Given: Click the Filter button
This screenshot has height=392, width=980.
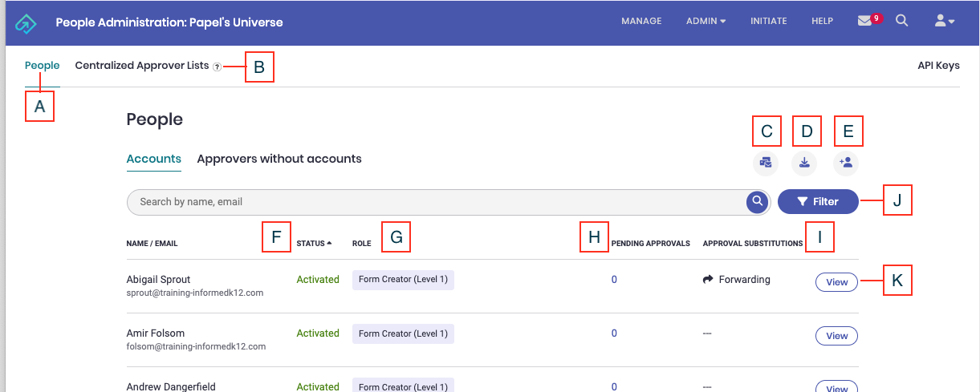Looking at the screenshot, I should [818, 202].
